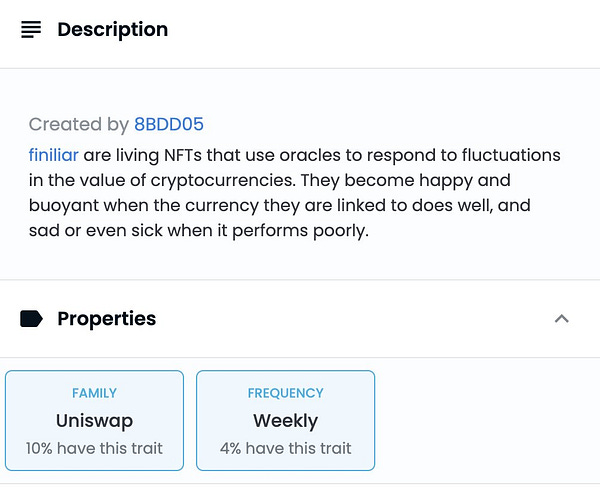
Task: Click the Uniswap trait value
Action: click(x=95, y=421)
